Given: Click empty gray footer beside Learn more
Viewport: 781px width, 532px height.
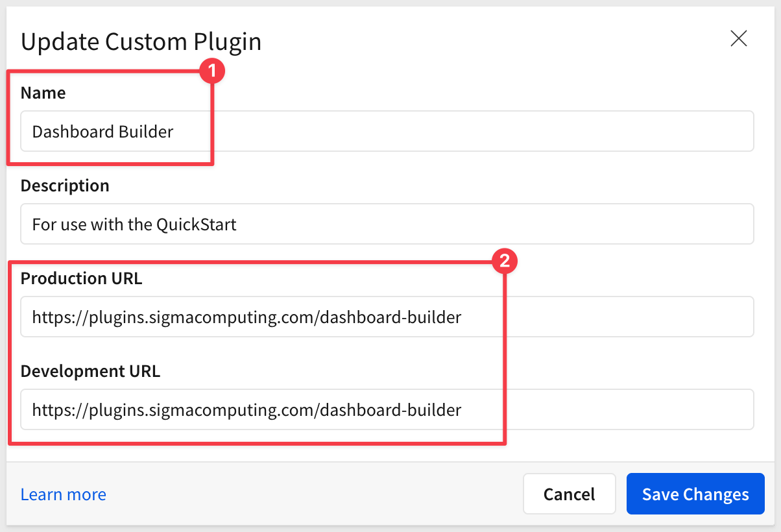Looking at the screenshot, I should (311, 494).
